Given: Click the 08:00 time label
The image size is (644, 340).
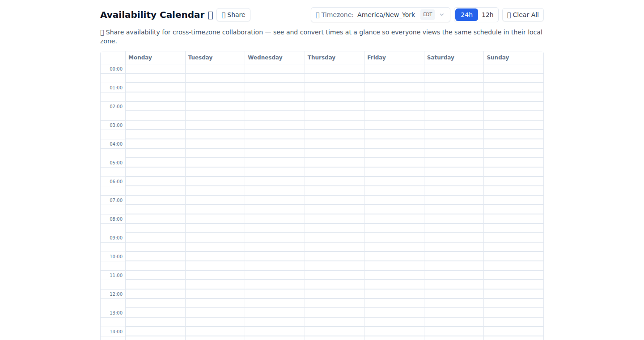Looking at the screenshot, I should tap(116, 219).
